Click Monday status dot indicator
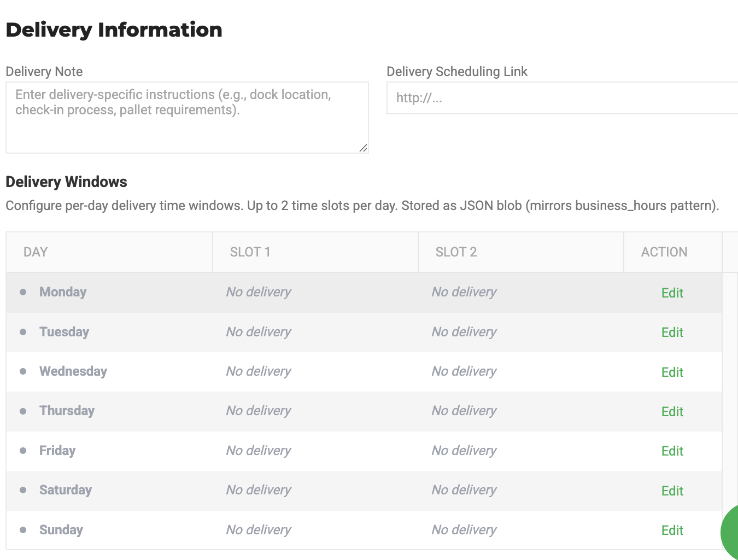 [x=23, y=292]
